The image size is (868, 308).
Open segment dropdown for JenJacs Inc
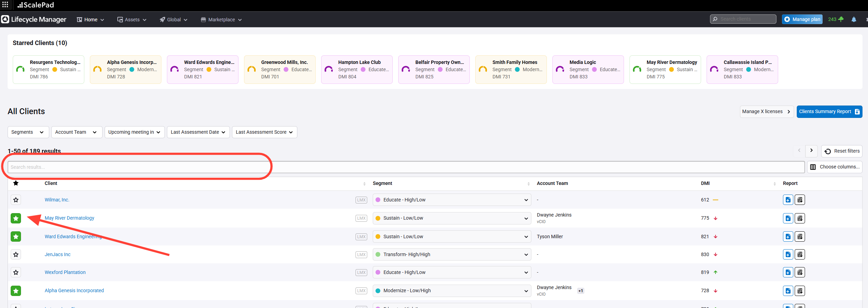click(x=451, y=255)
